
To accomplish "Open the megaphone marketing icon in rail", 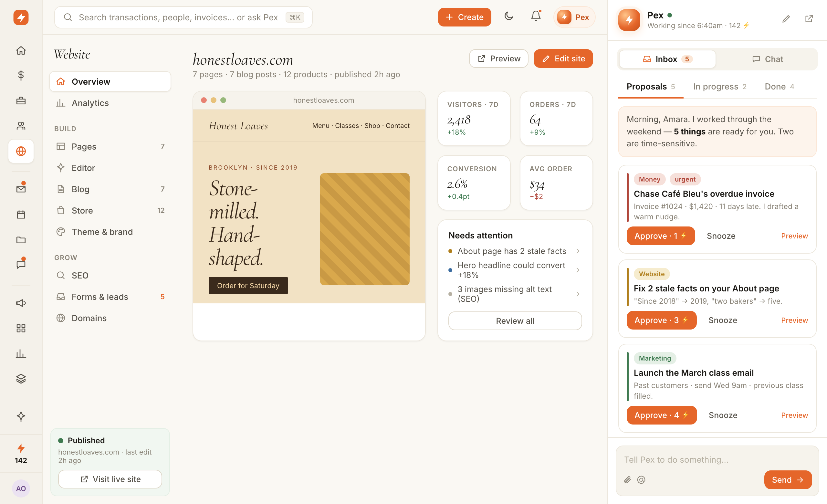I will (x=21, y=303).
